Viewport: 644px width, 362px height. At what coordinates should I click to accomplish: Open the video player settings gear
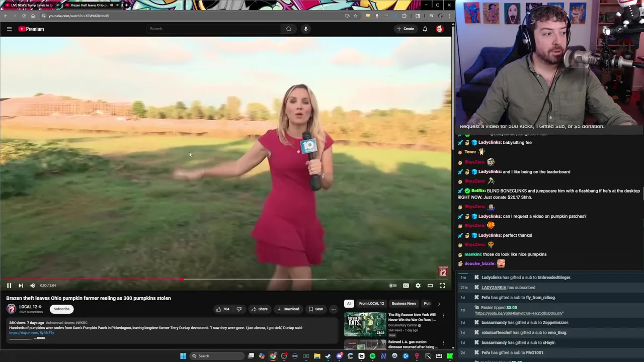(418, 286)
